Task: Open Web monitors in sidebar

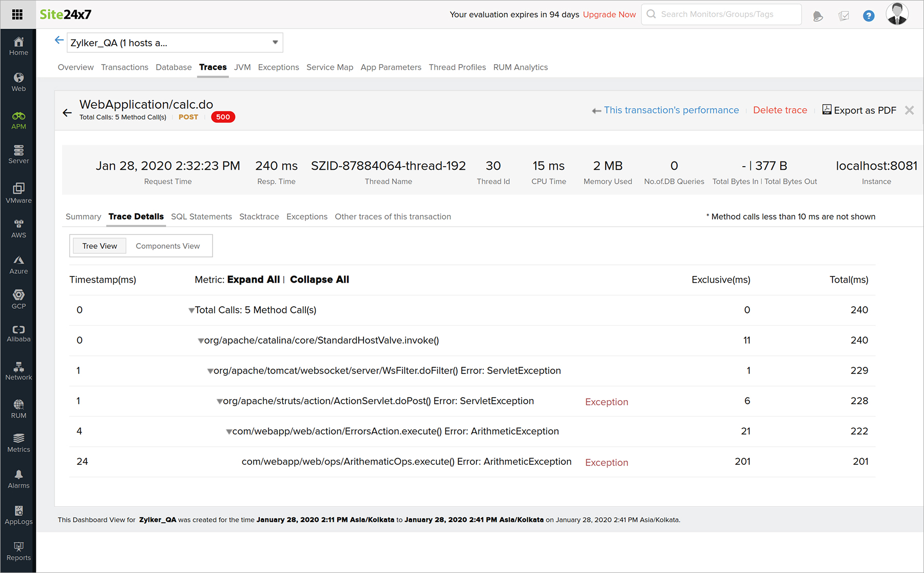Action: (x=18, y=82)
